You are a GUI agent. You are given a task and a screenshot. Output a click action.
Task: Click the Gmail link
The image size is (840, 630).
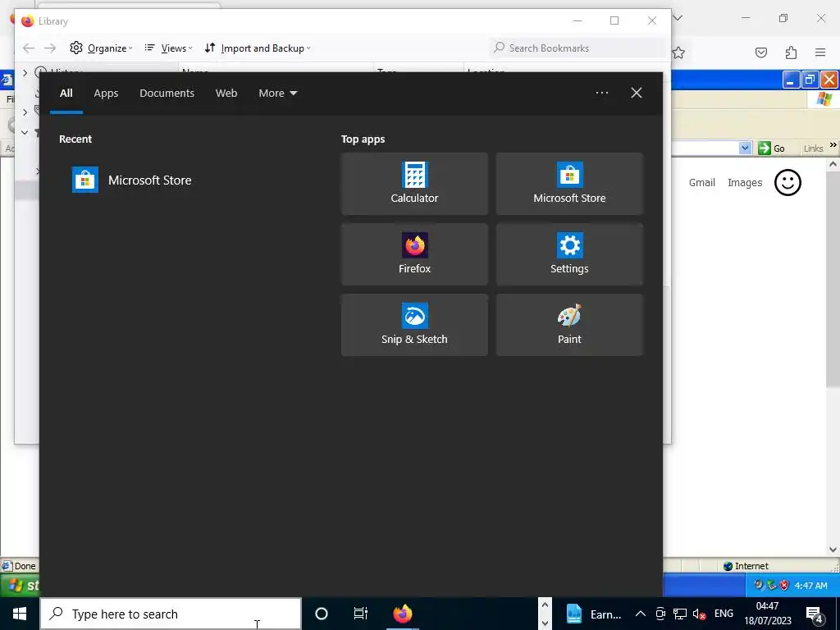pos(702,183)
